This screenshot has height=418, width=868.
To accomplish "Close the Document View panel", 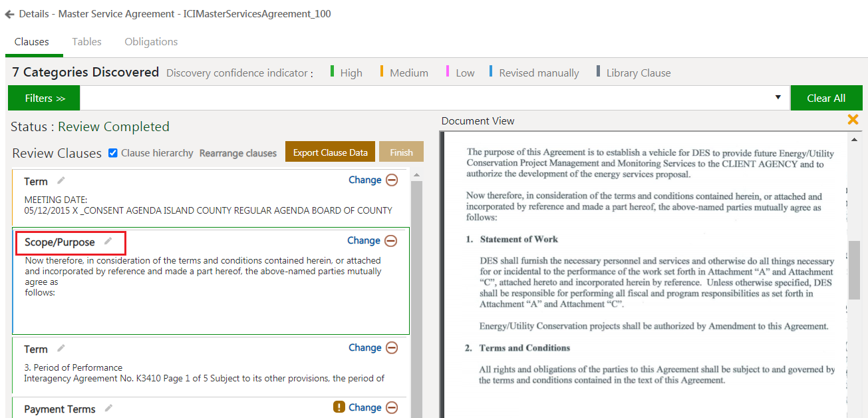I will pyautogui.click(x=853, y=120).
